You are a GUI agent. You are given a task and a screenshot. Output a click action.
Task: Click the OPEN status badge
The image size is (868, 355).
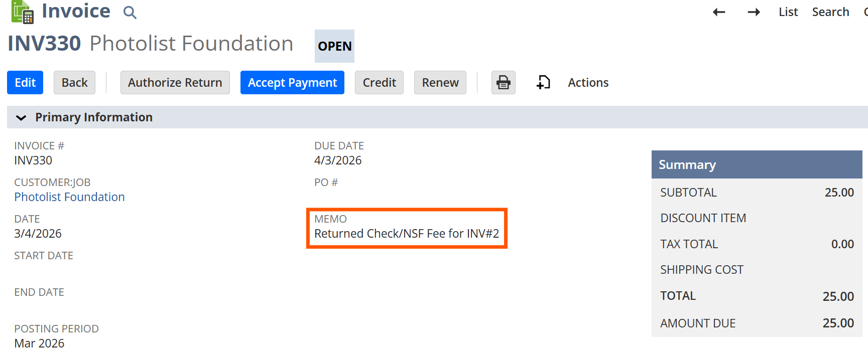pyautogui.click(x=334, y=46)
